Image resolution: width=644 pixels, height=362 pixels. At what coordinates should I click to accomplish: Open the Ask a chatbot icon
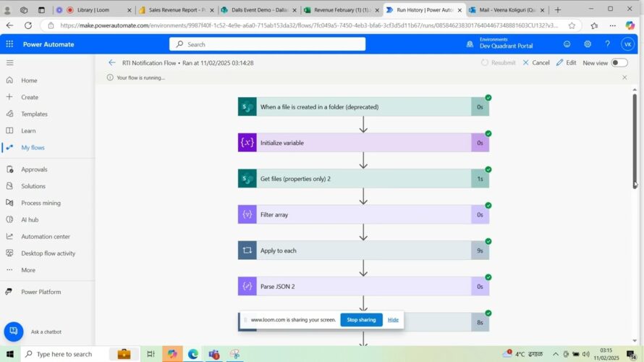coord(14,332)
